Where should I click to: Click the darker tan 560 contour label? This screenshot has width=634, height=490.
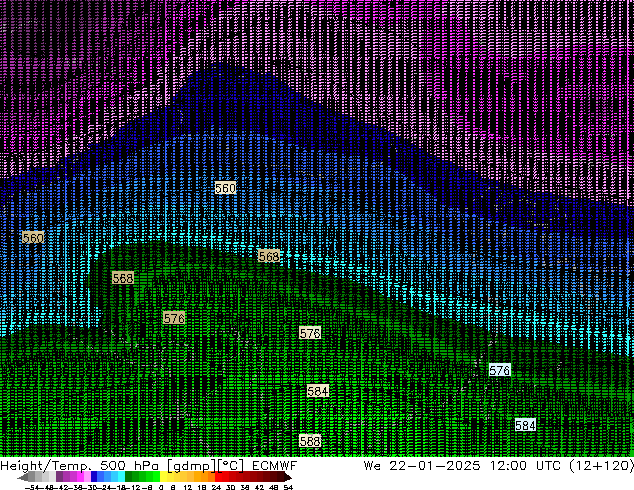[33, 238]
